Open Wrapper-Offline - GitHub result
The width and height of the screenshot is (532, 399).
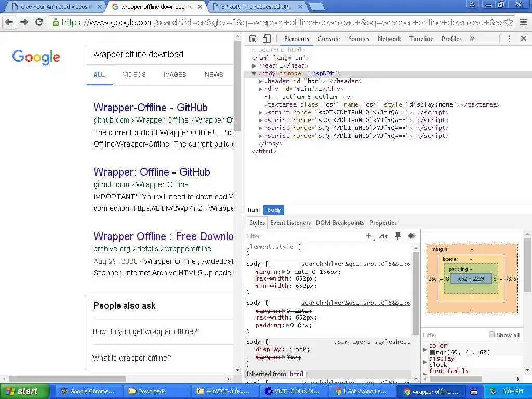pyautogui.click(x=150, y=108)
